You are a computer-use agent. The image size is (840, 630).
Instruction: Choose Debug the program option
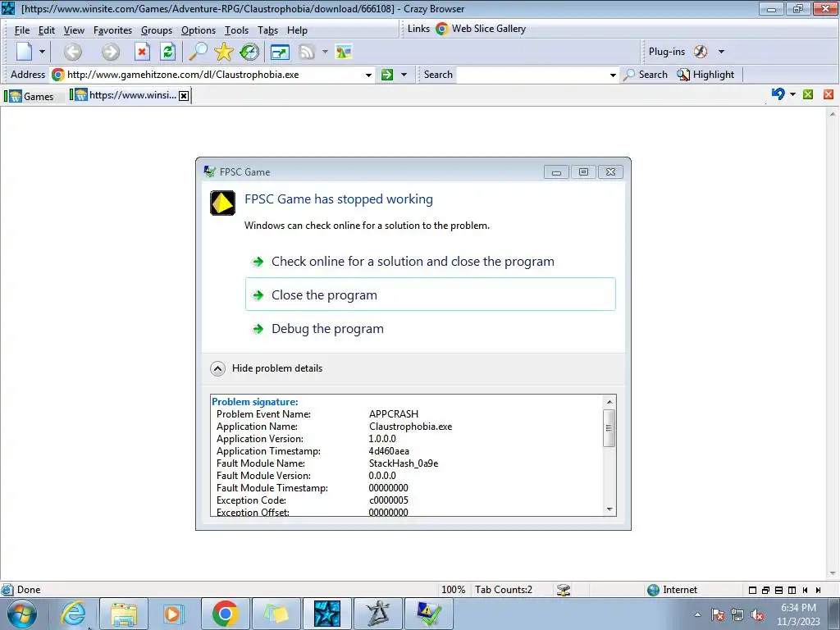click(x=431, y=328)
